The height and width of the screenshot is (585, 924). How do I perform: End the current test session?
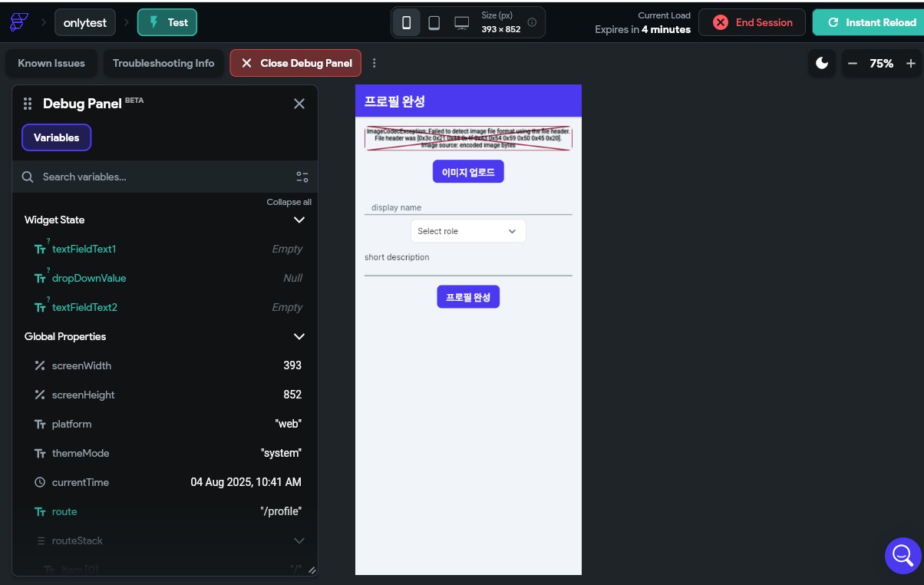click(x=752, y=22)
